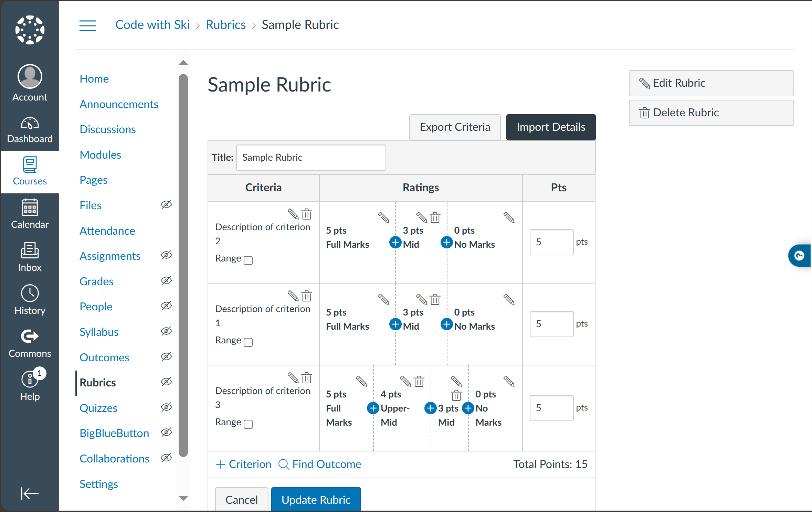
Task: Go to Dashboard in global navigation
Action: pos(30,130)
